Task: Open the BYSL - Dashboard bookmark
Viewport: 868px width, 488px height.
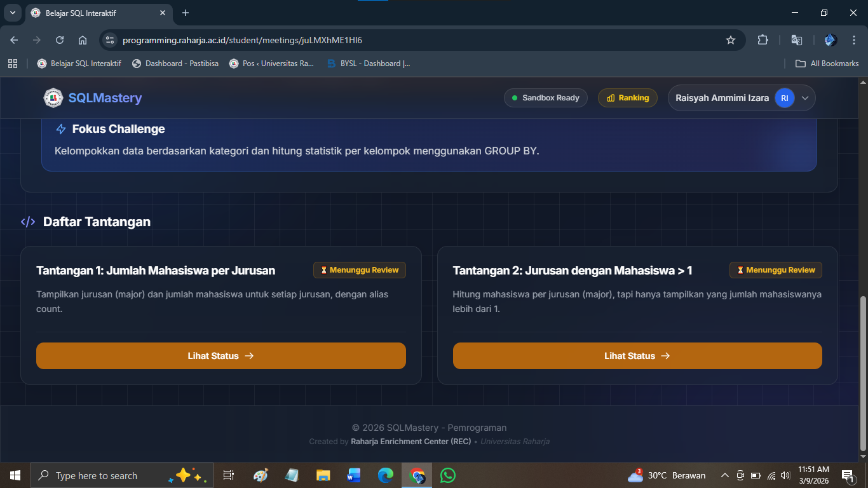Action: (369, 64)
